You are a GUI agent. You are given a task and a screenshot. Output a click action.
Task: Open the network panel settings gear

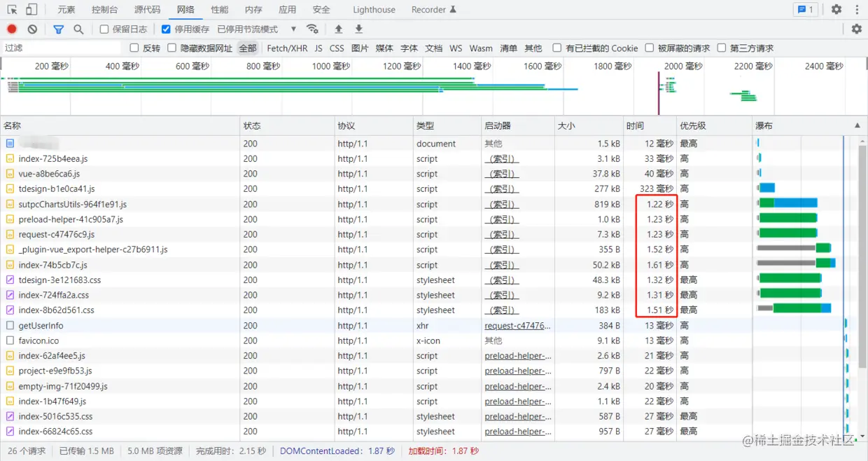(x=857, y=29)
